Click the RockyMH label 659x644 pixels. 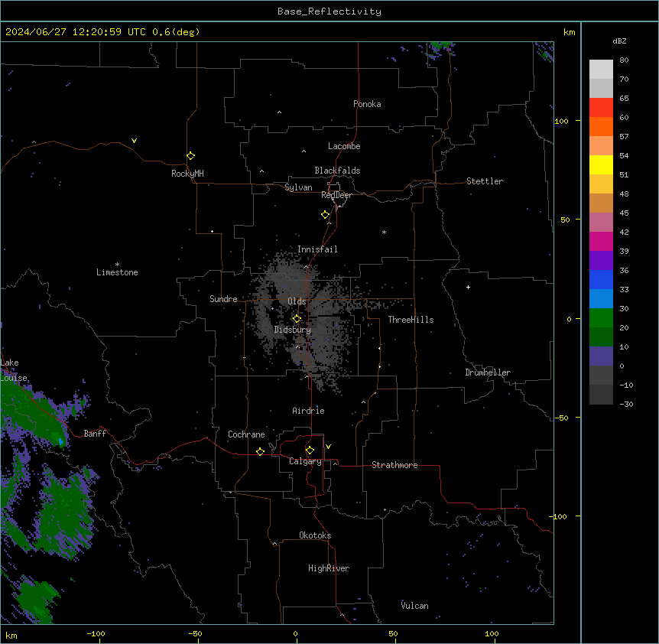coord(187,174)
